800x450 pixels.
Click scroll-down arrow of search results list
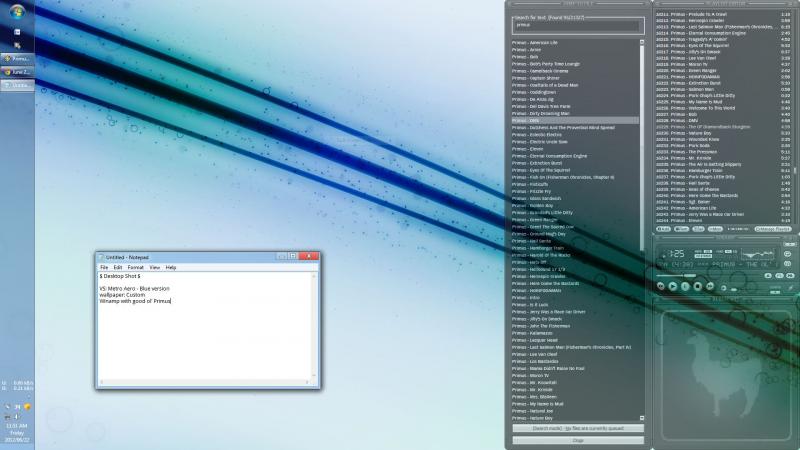click(x=642, y=418)
